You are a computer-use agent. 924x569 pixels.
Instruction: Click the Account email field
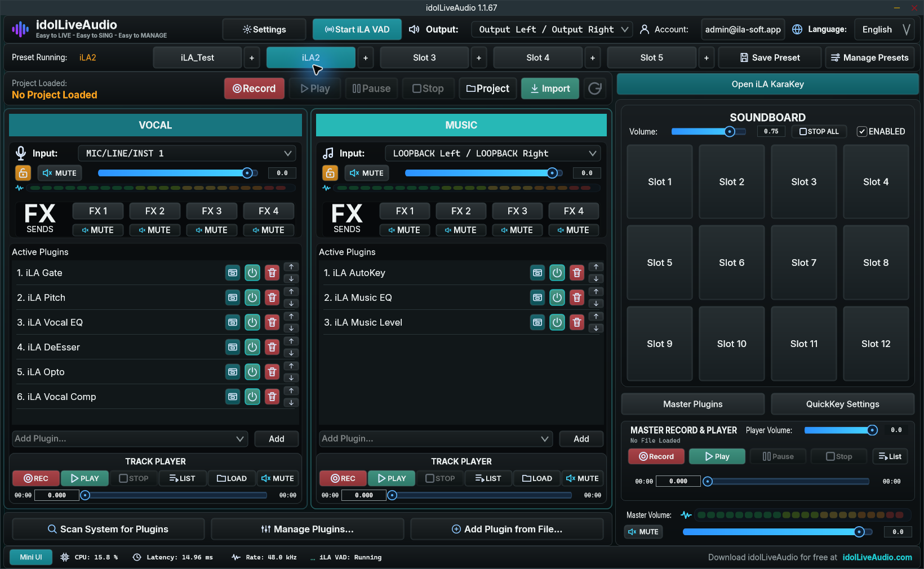pos(743,29)
